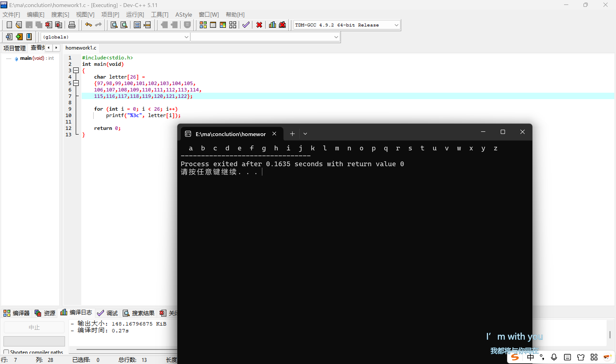Click the Print toolbar icon

(72, 25)
